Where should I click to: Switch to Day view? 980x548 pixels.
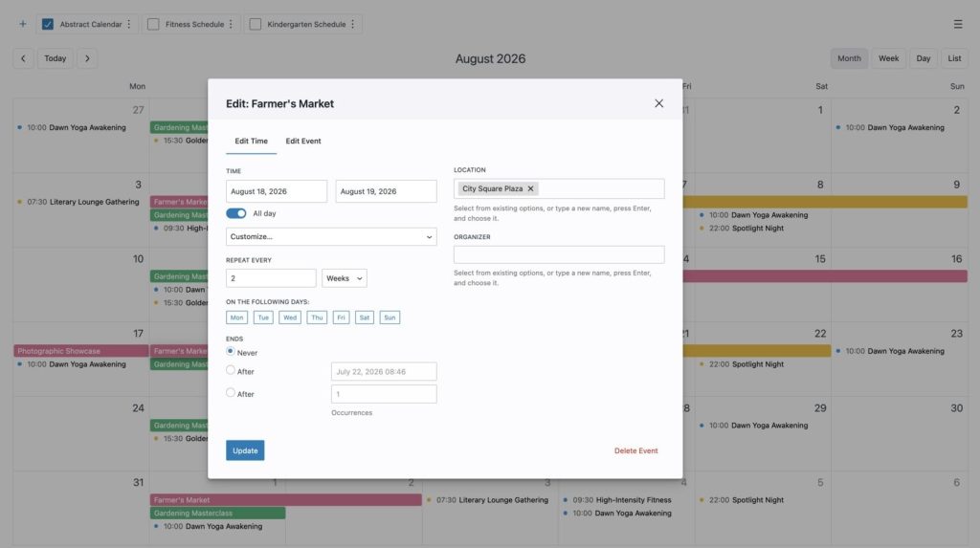[924, 58]
